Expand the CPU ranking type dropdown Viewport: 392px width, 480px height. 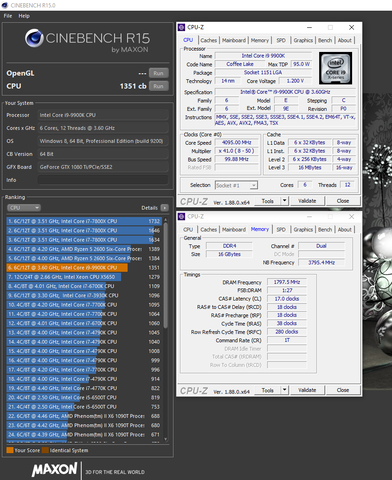pyautogui.click(x=24, y=208)
